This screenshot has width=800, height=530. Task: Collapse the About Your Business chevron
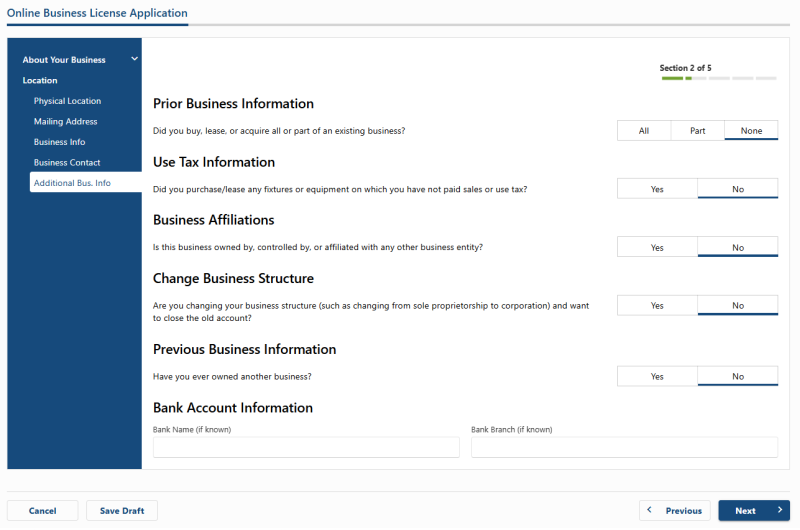pyautogui.click(x=134, y=59)
